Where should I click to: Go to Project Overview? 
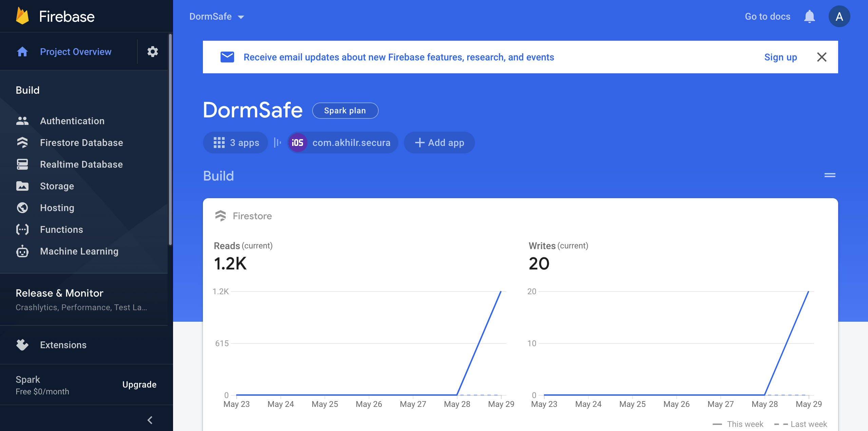[x=75, y=52]
